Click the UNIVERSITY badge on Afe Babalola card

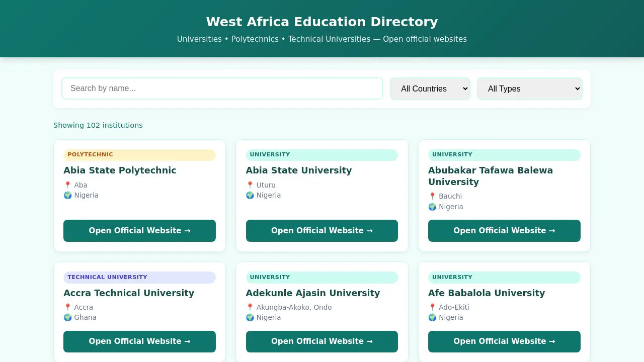(504, 278)
